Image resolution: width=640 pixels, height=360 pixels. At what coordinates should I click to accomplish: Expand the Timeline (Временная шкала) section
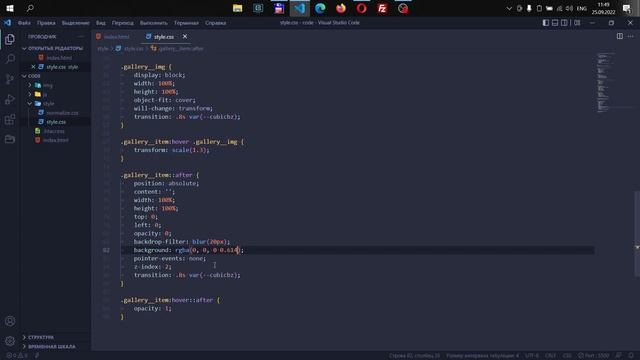(55, 347)
